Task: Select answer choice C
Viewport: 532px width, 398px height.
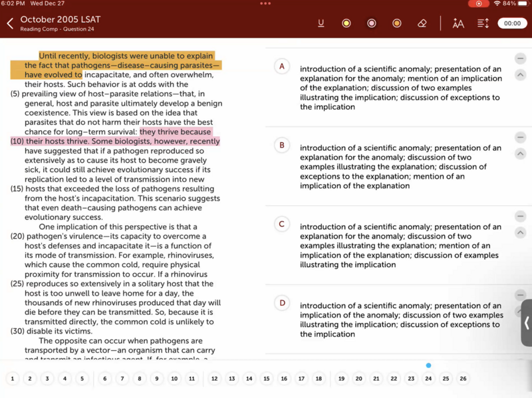Action: pyautogui.click(x=282, y=224)
